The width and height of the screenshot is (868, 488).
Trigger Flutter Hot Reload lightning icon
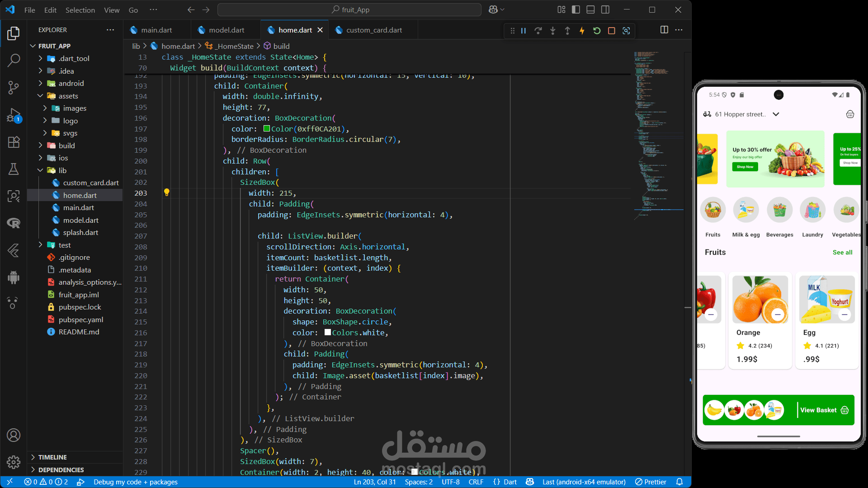582,31
